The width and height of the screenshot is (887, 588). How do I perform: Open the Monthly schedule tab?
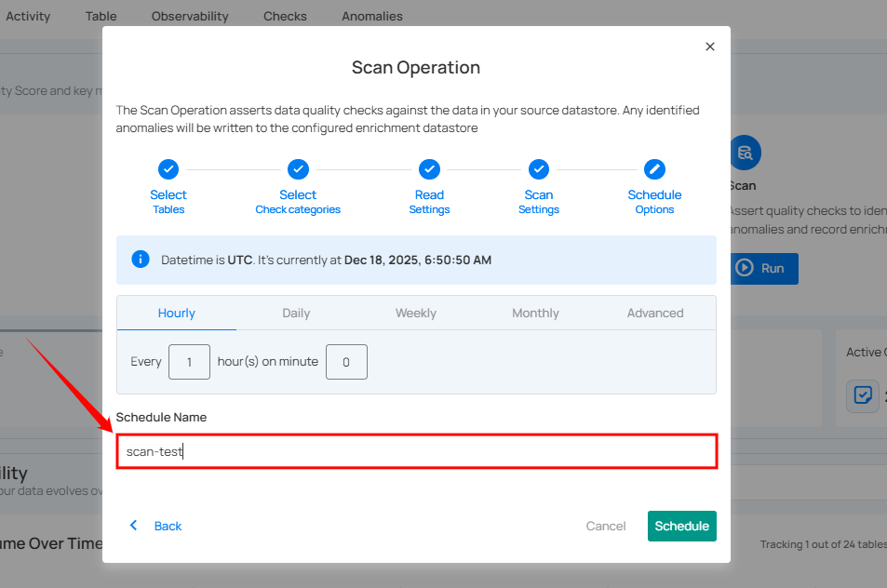[x=535, y=314]
